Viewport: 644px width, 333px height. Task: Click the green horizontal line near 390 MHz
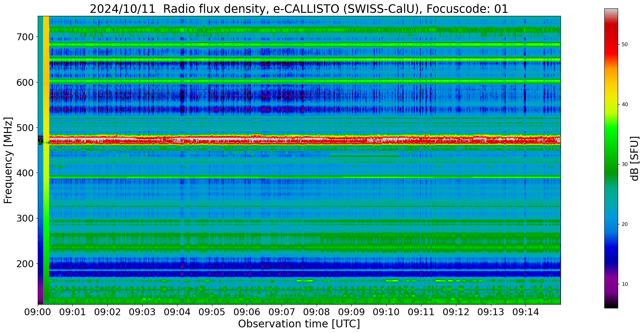[x=305, y=177]
